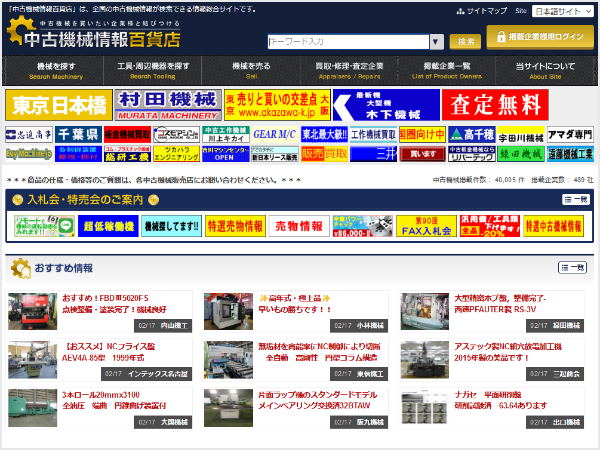Click the 宇田川機械 banner
Screen dimensions: 600x450
pos(521,134)
